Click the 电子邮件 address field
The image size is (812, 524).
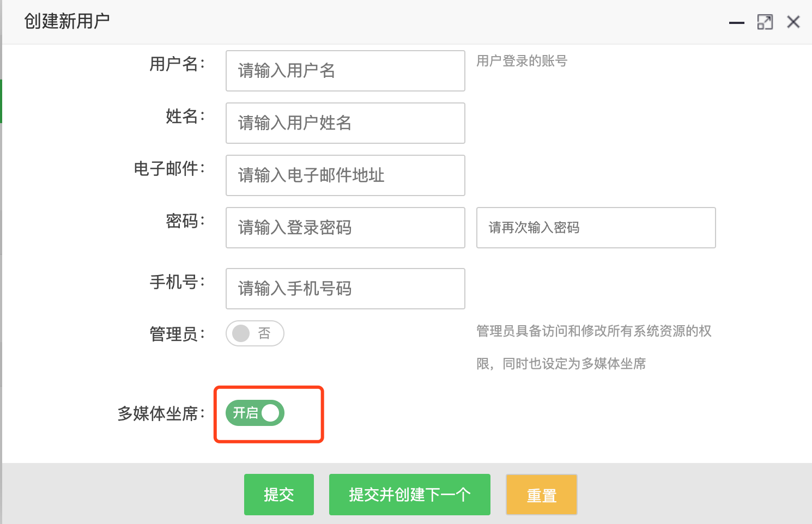tap(345, 175)
